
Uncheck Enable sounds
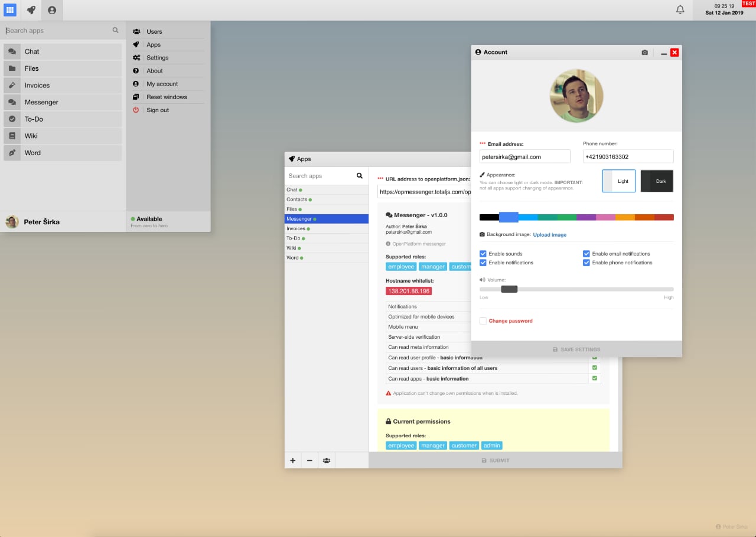click(x=483, y=253)
